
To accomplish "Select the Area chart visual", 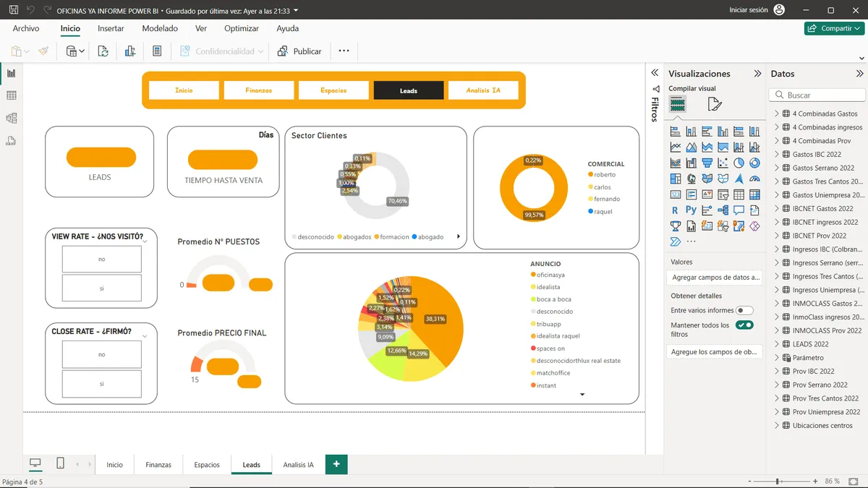I will 692,147.
